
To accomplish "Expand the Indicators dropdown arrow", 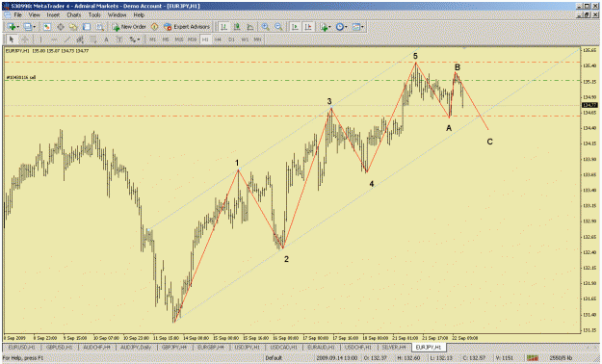I will [329, 27].
